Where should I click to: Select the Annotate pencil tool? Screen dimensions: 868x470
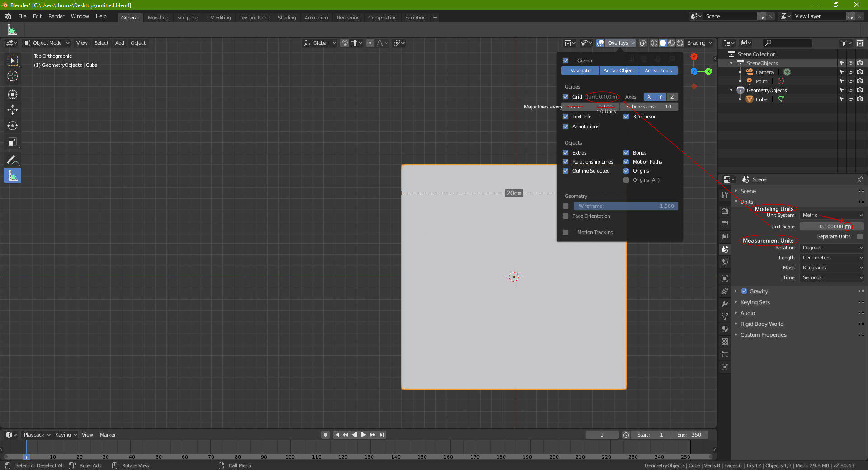13,160
